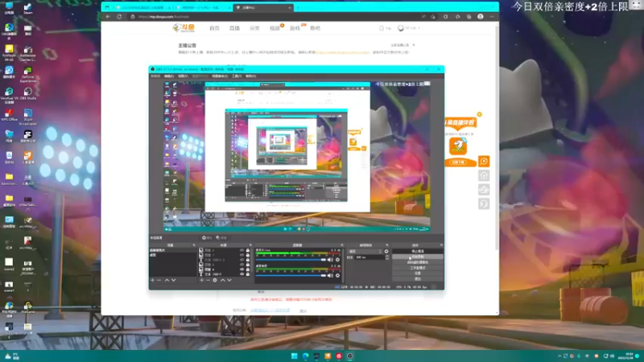Open the Douyu user account dropdown

point(409,28)
